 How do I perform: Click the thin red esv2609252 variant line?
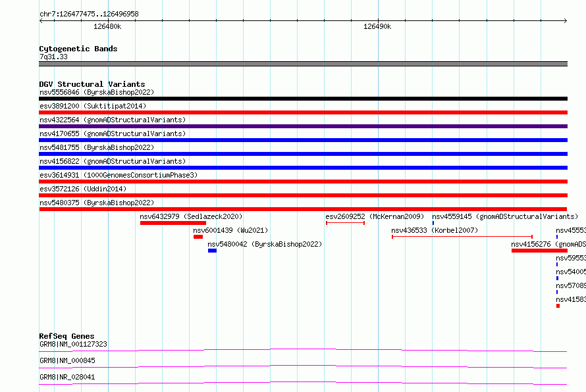point(345,223)
